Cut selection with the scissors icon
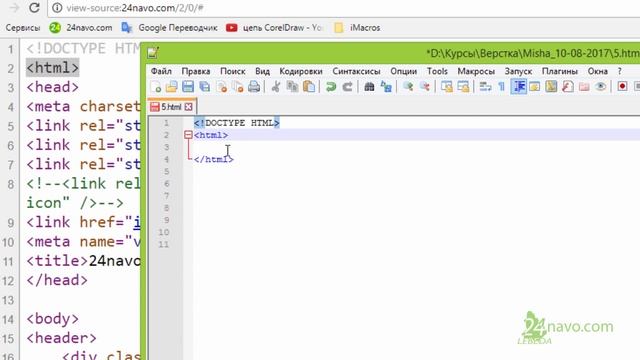Screen dimensions: 640x360 point(276,87)
